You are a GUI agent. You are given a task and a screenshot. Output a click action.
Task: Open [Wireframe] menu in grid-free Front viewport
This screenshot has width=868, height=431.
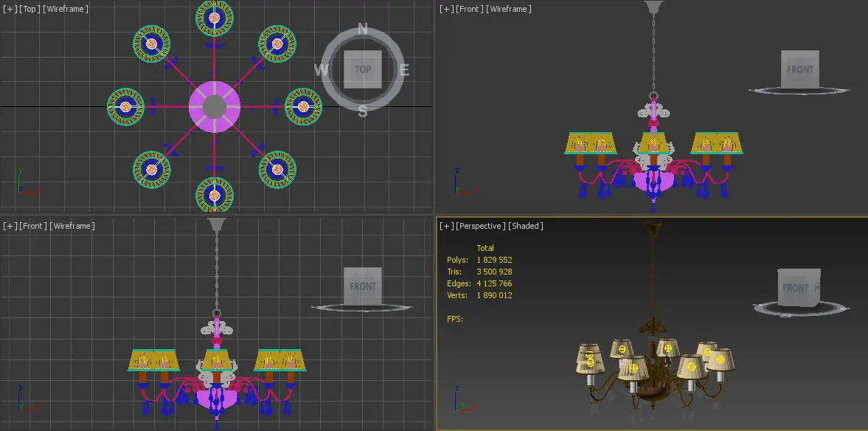coord(508,9)
